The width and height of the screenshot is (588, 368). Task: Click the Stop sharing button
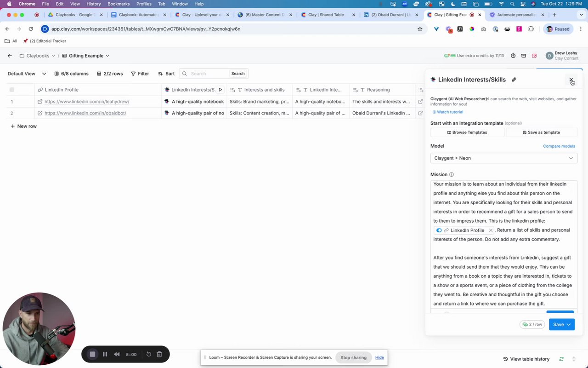pos(353,357)
